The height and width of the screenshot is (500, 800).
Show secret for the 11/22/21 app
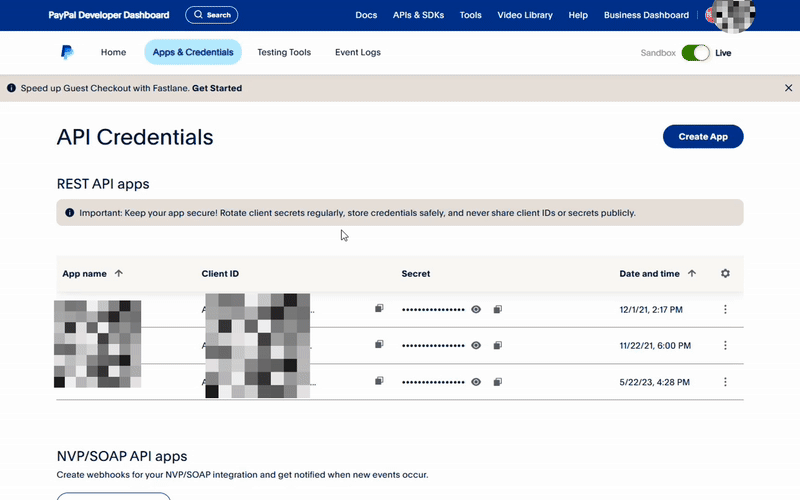(x=476, y=345)
